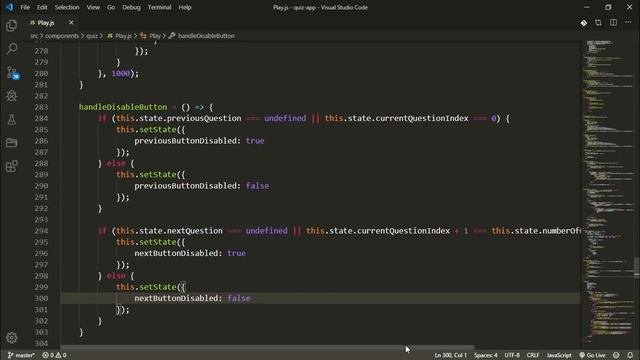Click the else keyword on line 288
Image resolution: width=640 pixels, height=360 pixels.
tap(116, 163)
